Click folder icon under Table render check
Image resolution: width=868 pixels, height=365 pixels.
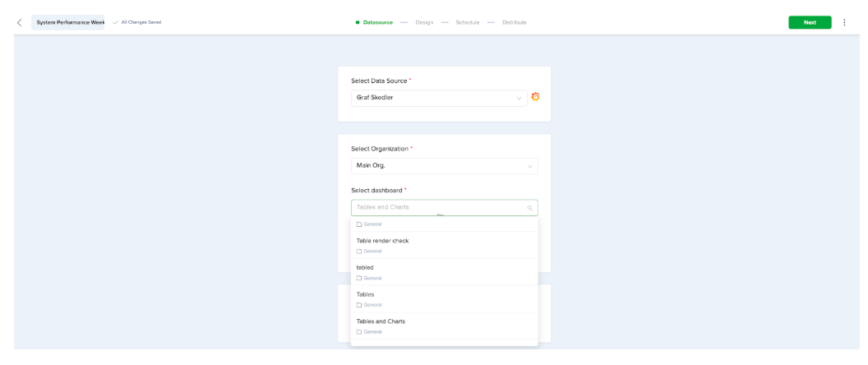click(x=359, y=252)
